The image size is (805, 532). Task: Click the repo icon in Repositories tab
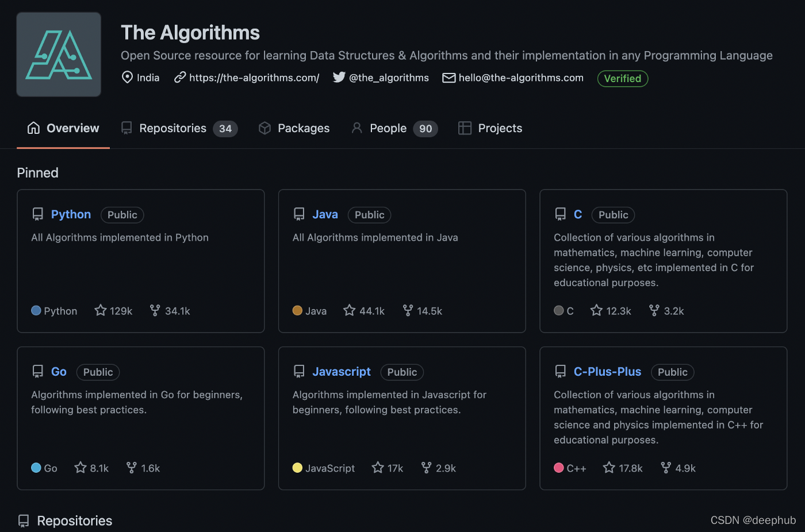point(126,128)
